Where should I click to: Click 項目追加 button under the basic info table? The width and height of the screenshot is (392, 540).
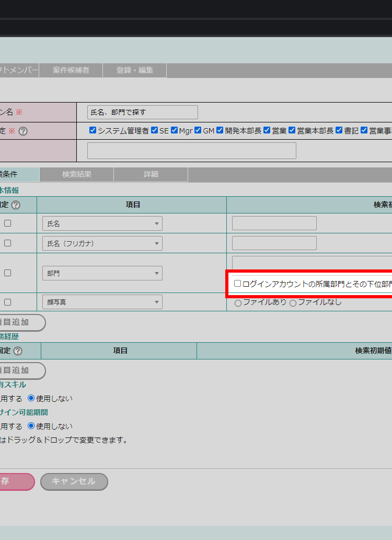[21, 322]
